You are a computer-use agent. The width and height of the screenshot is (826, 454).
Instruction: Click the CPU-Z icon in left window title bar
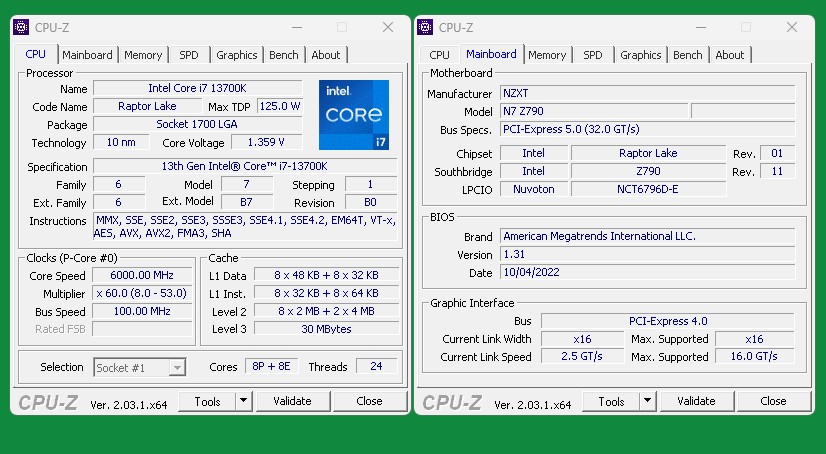coord(22,27)
